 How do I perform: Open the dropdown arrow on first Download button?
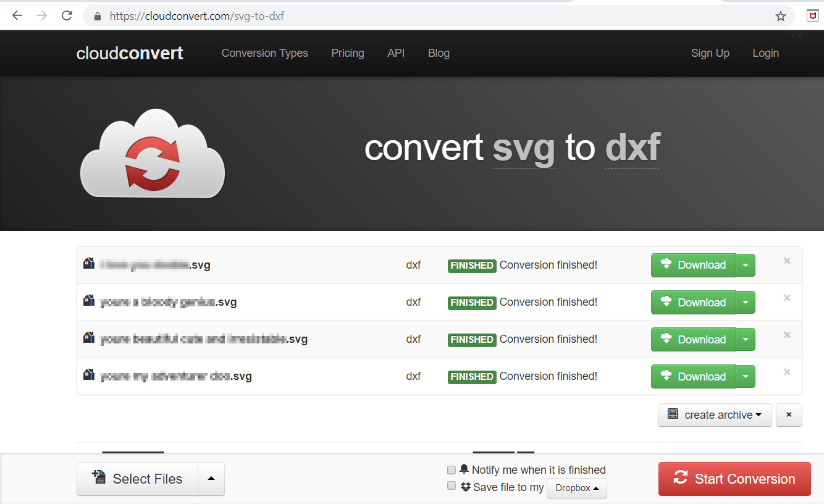click(746, 265)
